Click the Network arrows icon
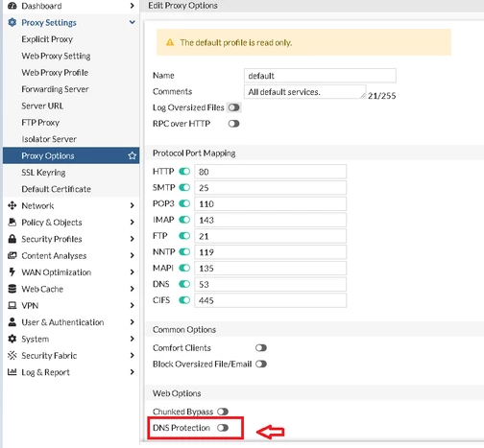484x448 pixels. (x=12, y=205)
